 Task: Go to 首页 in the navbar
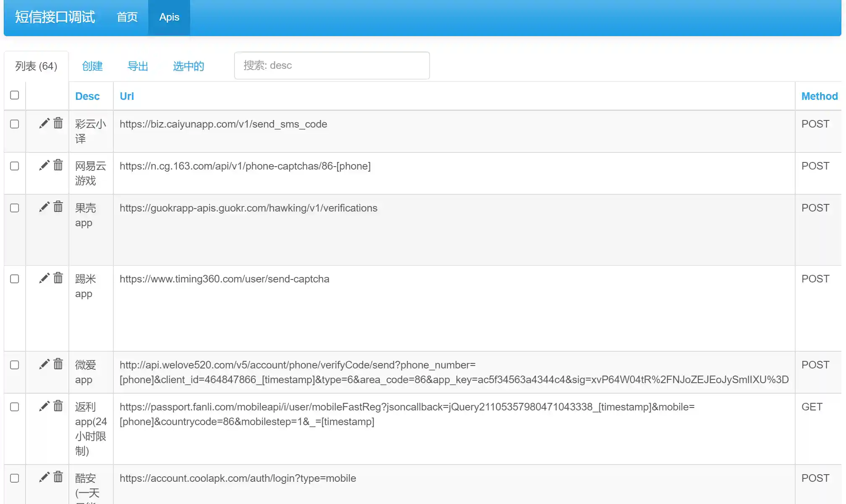127,17
